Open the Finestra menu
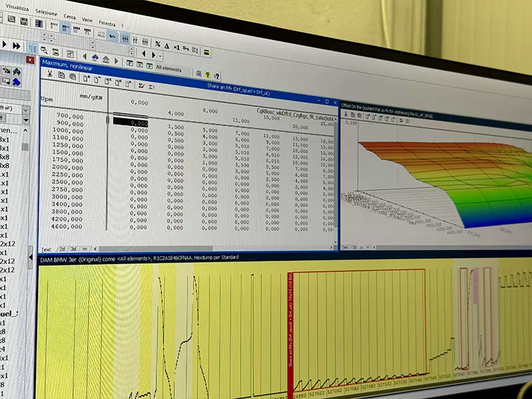 point(107,23)
